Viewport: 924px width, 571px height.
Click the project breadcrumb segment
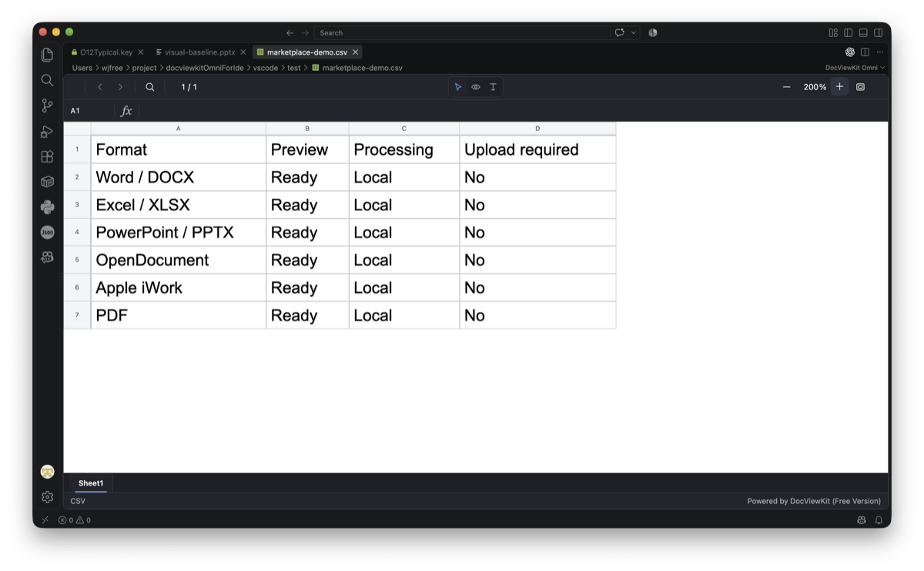144,68
